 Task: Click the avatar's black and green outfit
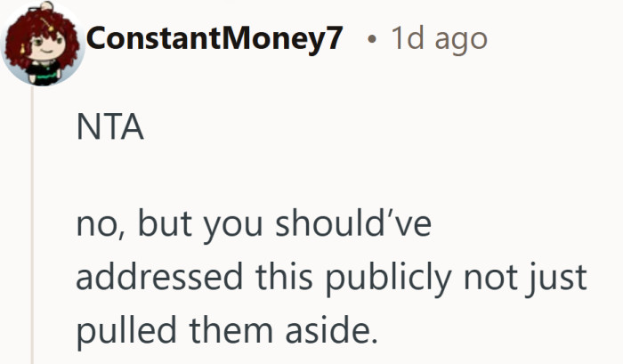click(44, 72)
